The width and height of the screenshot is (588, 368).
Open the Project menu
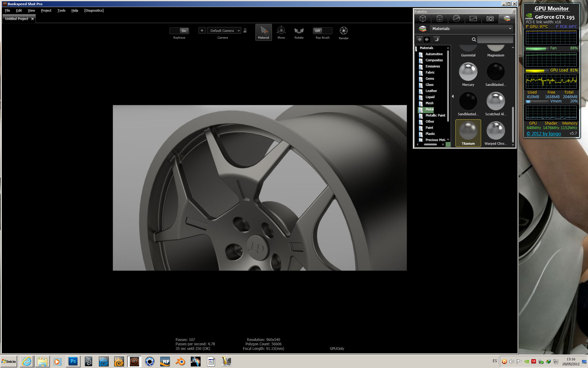(x=46, y=10)
